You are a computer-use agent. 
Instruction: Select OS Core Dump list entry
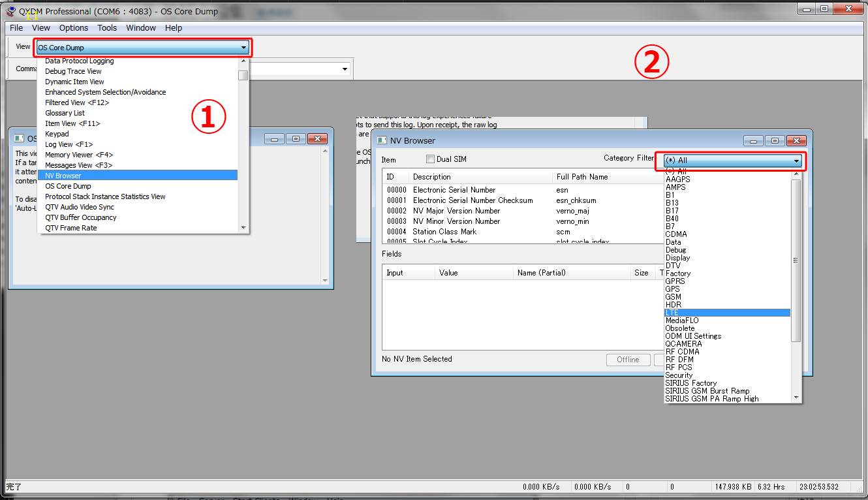click(x=68, y=186)
